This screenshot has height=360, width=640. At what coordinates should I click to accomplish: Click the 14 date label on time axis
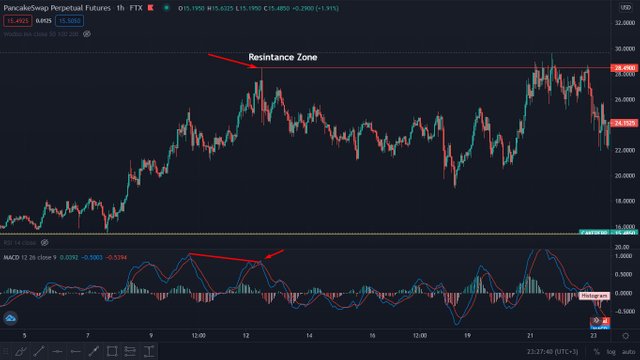[x=309, y=336]
